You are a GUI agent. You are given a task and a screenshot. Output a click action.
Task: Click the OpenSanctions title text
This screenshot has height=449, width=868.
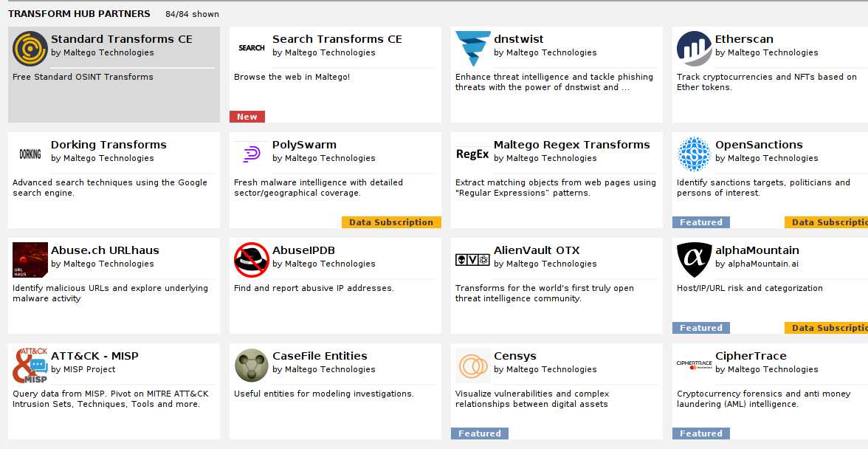[x=759, y=145]
